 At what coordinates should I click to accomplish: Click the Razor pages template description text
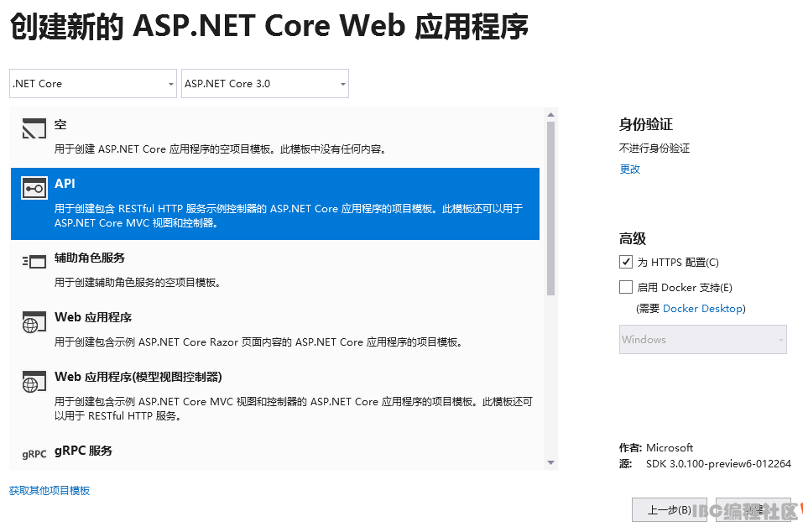coord(258,342)
